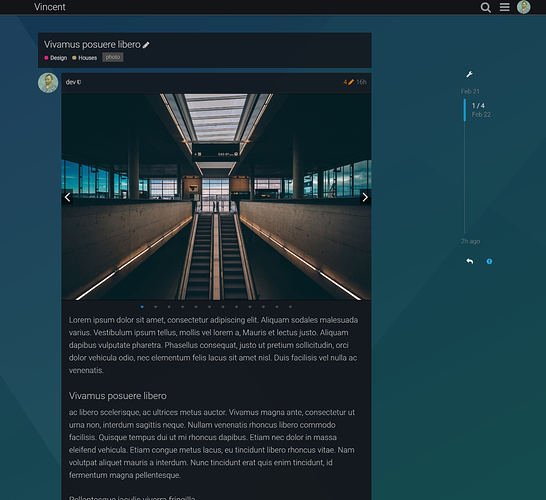Select the last carousel dot

click(x=290, y=307)
